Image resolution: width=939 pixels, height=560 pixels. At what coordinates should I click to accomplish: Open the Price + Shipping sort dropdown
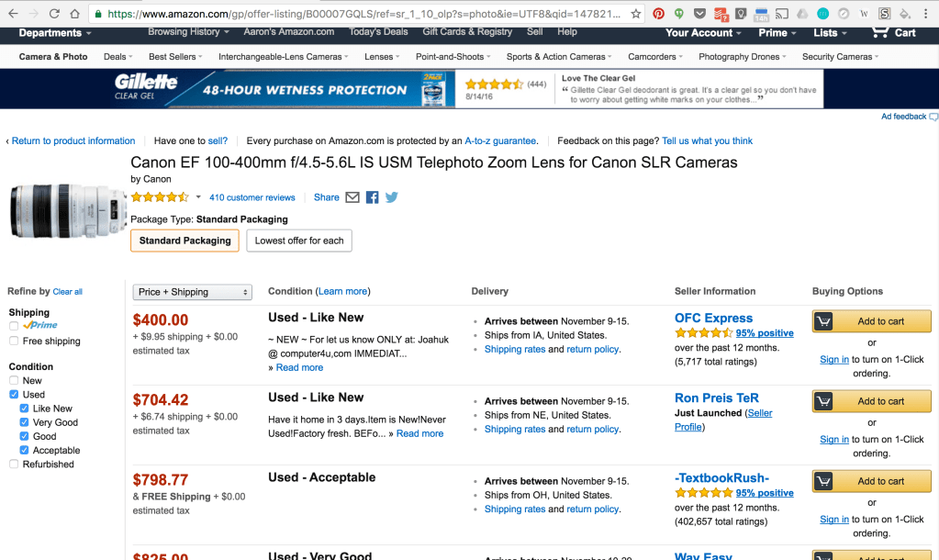193,292
